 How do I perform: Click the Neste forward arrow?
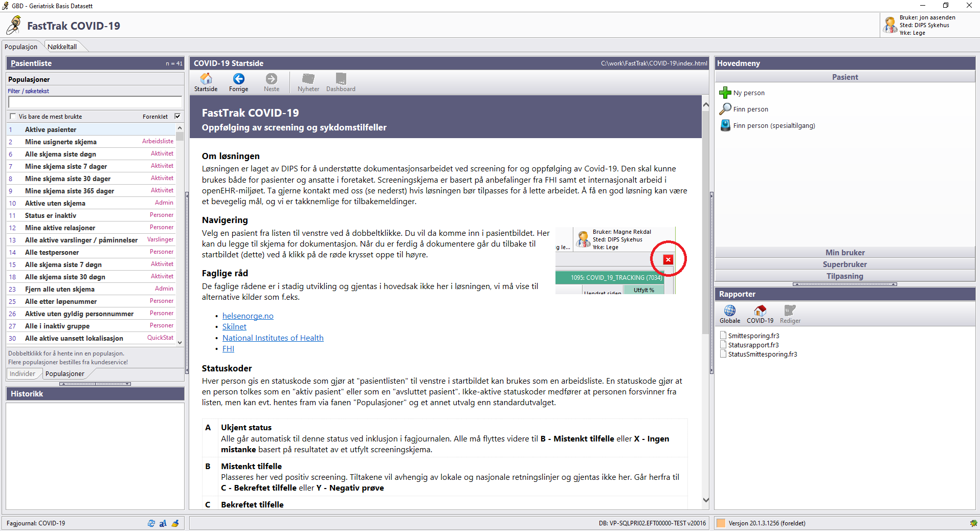[x=272, y=79]
